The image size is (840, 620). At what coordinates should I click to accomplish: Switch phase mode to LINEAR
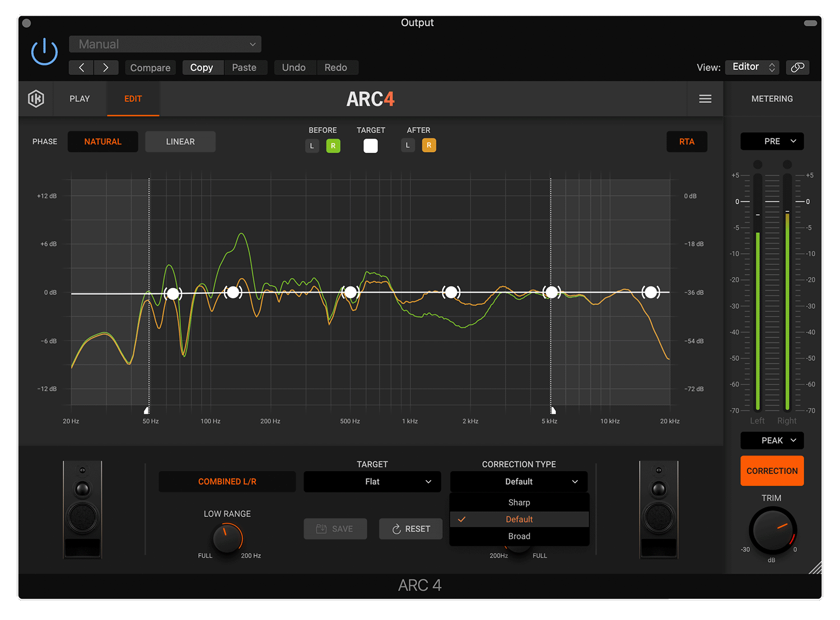click(180, 142)
